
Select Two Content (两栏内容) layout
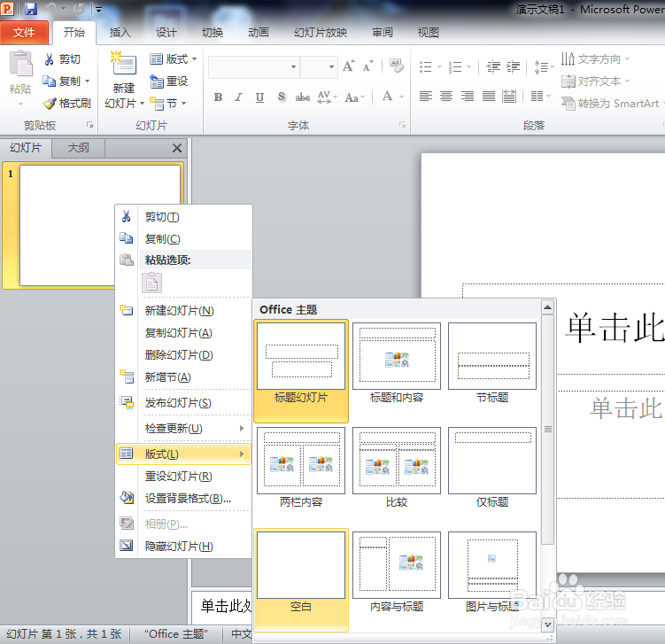(x=301, y=468)
